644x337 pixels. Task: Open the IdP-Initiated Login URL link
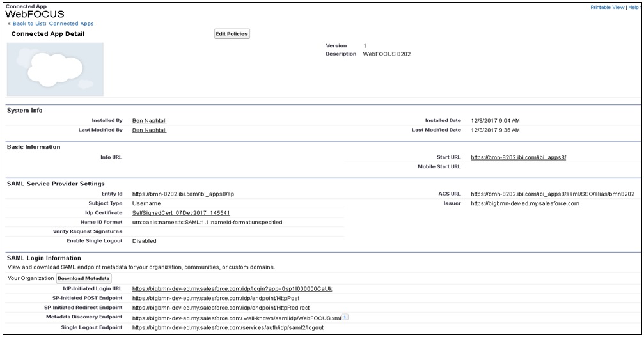coord(232,288)
